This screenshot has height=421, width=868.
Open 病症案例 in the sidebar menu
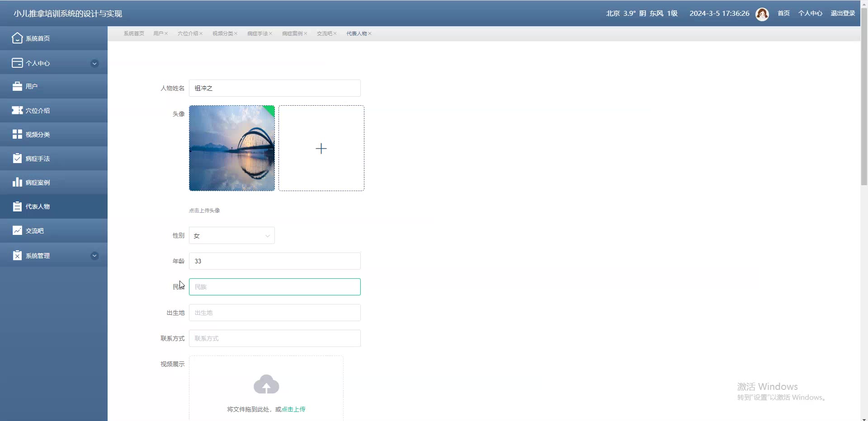pos(54,182)
